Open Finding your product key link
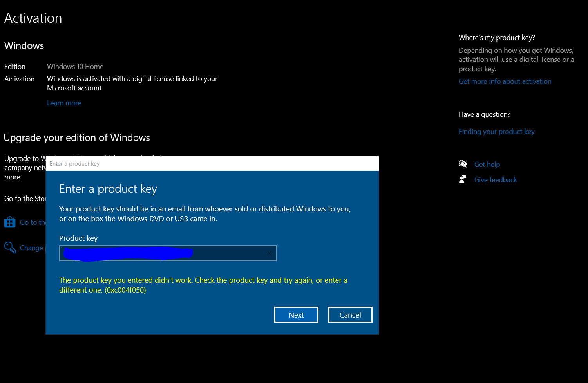The image size is (588, 383). [x=497, y=132]
